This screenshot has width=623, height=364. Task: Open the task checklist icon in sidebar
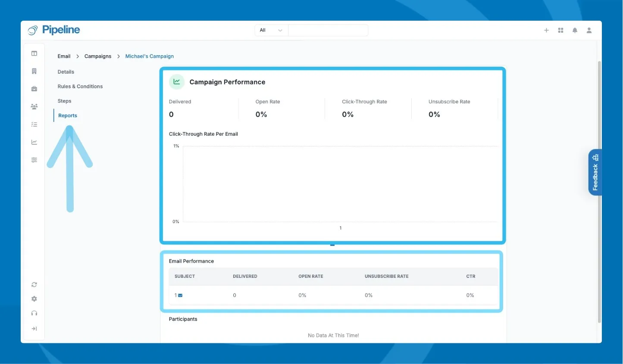coord(34,124)
